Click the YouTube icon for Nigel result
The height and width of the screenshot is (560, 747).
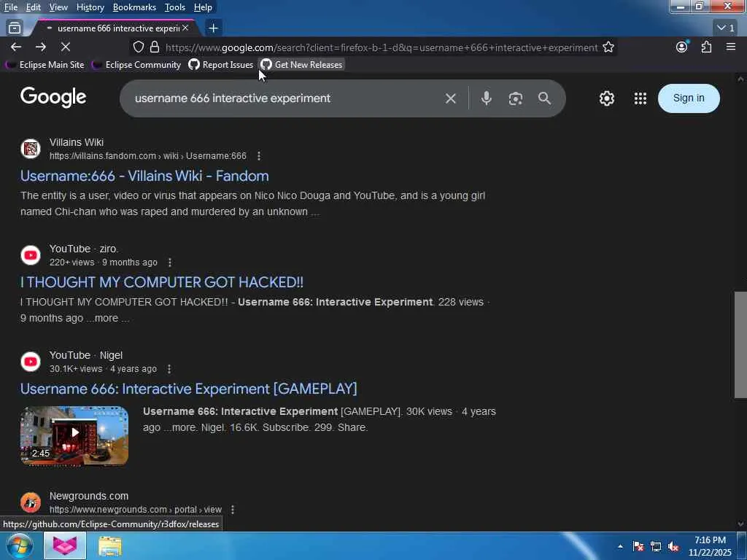pyautogui.click(x=31, y=362)
